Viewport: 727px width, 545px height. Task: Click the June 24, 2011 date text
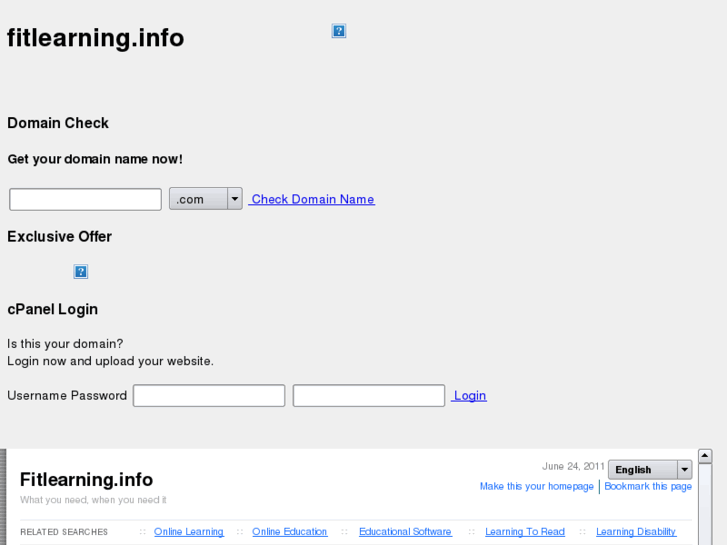(573, 466)
